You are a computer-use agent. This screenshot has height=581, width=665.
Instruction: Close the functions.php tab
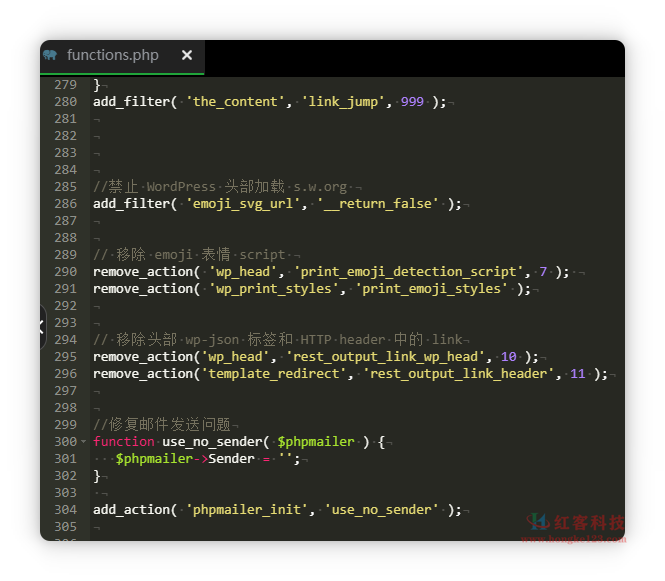(187, 56)
